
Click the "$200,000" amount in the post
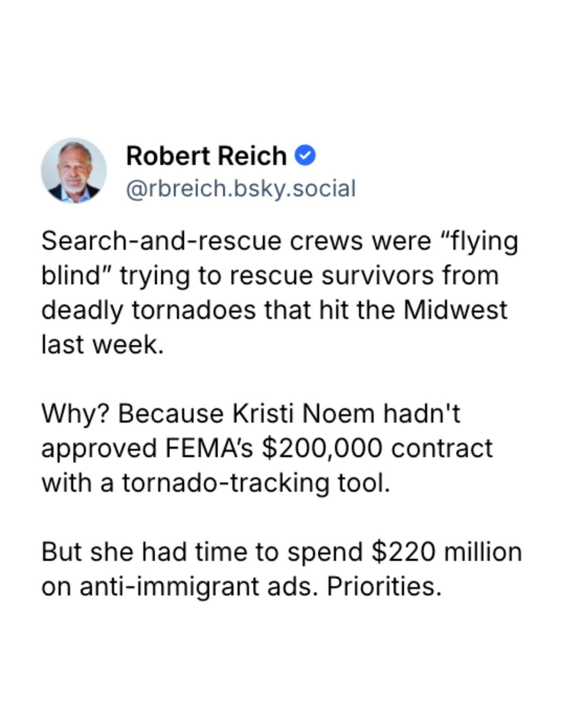322,448
